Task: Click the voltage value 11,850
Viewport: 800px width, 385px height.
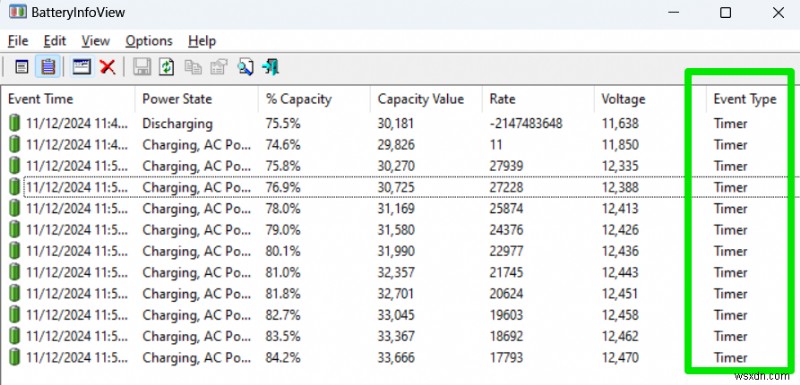Action: [x=620, y=145]
